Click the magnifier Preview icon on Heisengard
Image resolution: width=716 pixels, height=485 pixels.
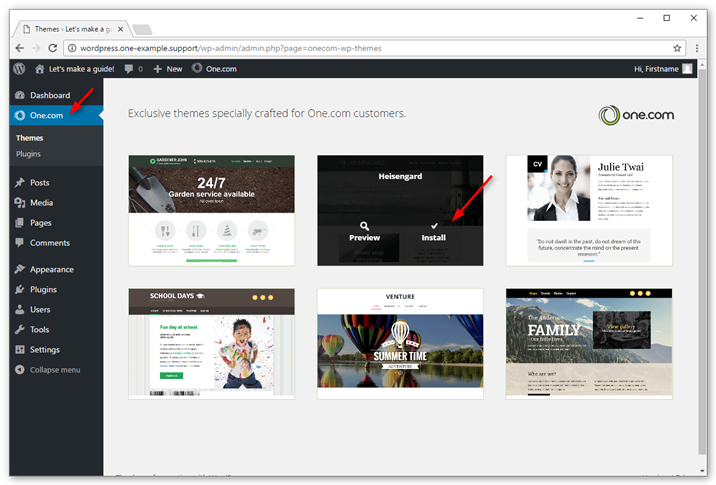pos(364,226)
